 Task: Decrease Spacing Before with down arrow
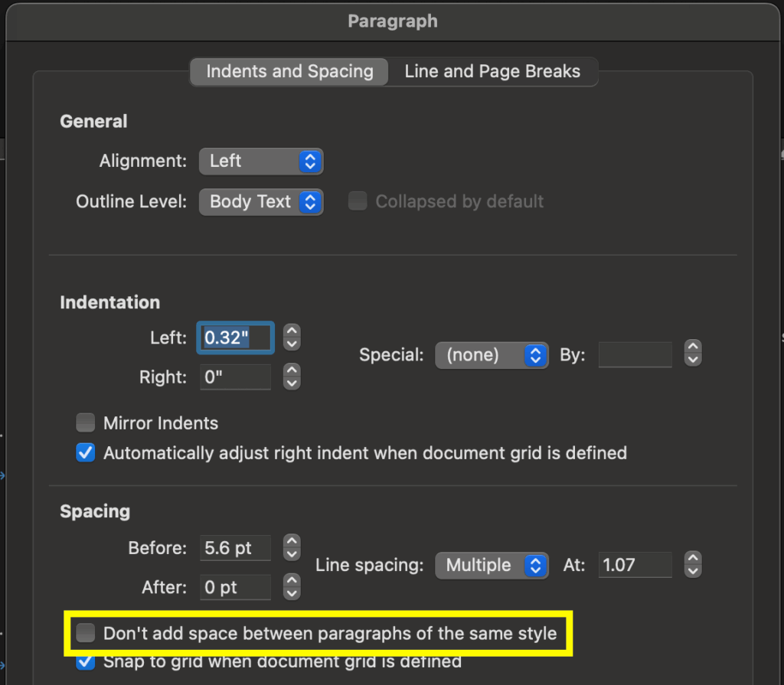(292, 554)
